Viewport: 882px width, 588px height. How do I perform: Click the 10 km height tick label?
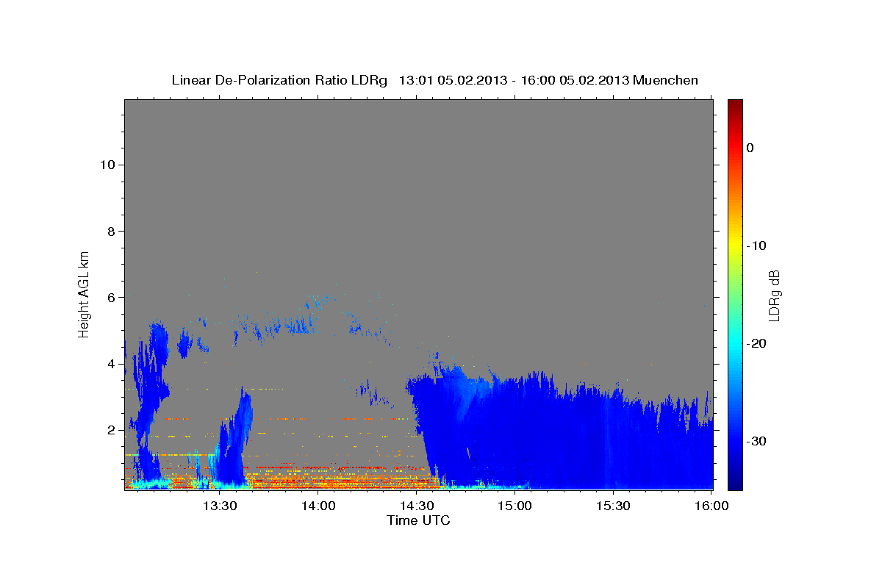(x=107, y=165)
